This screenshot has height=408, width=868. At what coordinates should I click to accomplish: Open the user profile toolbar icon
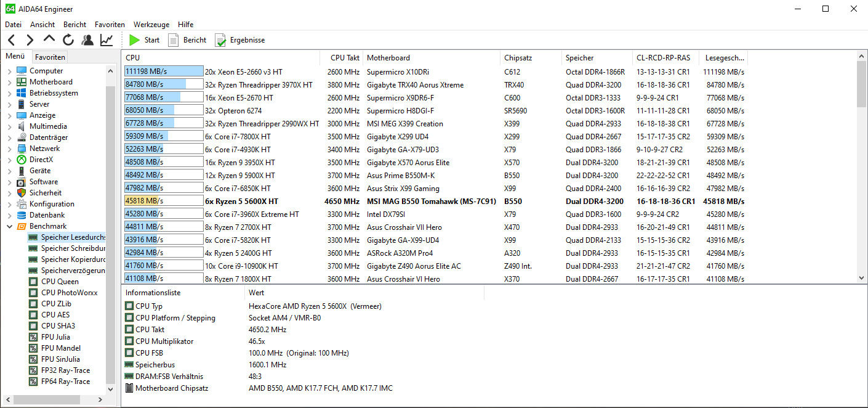click(87, 40)
